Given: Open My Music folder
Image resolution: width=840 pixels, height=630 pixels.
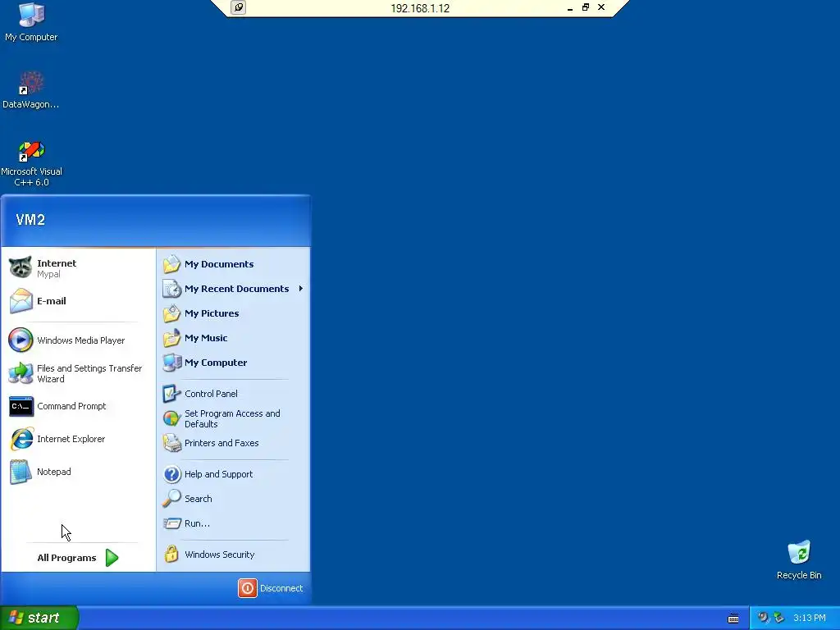Looking at the screenshot, I should coord(233,338).
